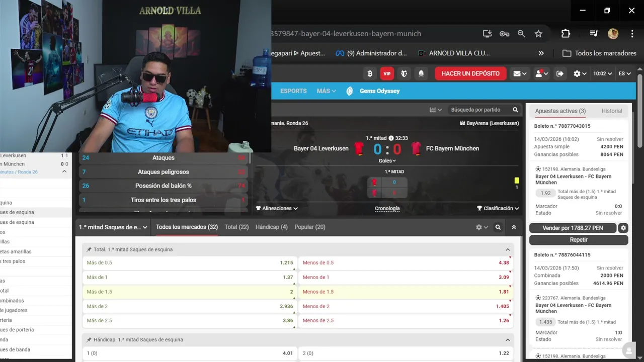Select the Más de 0.5 odds 1.215
Screen dimensions: 644x362
190,263
